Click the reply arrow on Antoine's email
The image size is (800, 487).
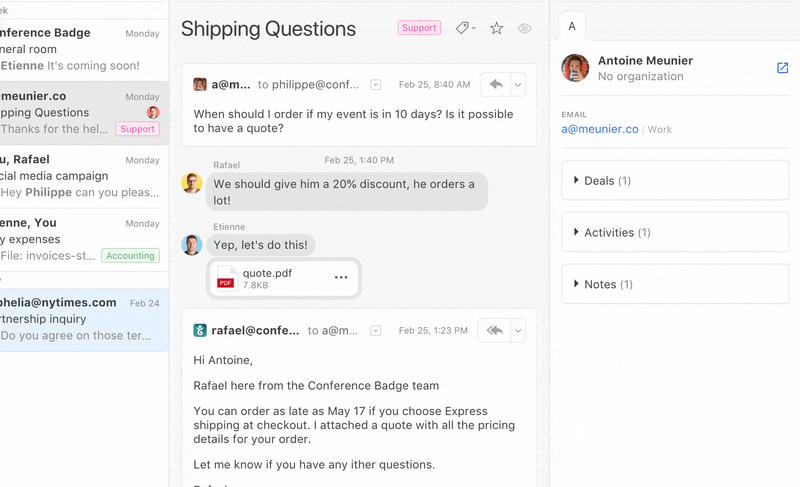(495, 84)
